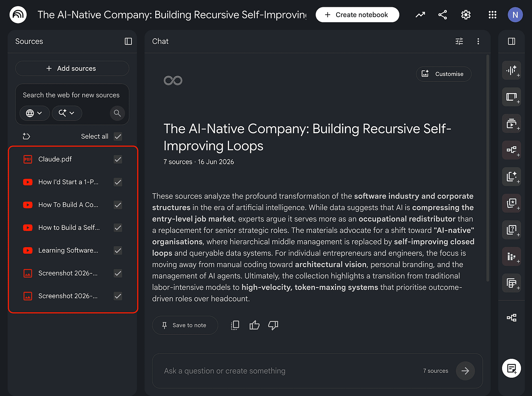Click the mind map studio icon
Viewport: 532px width, 396px height.
tap(512, 150)
